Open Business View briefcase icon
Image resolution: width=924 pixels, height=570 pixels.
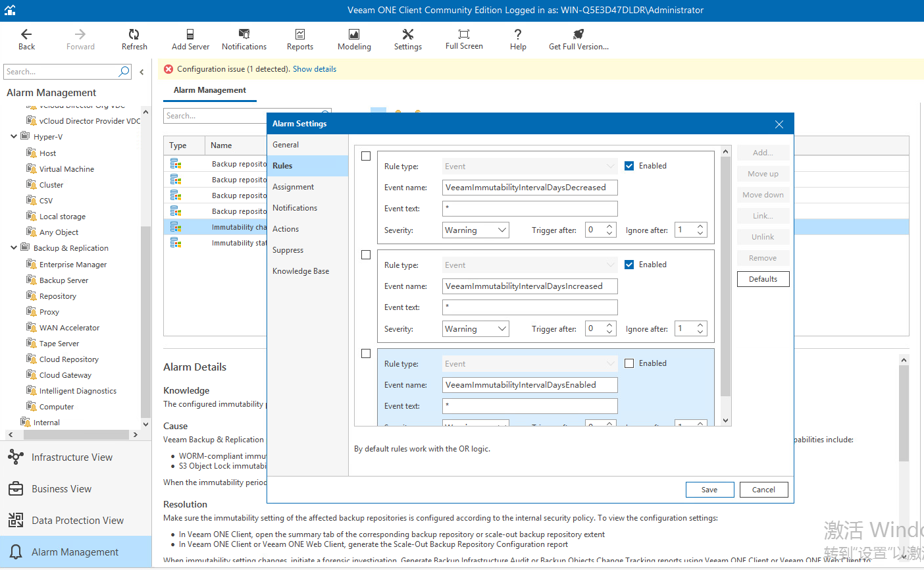16,488
